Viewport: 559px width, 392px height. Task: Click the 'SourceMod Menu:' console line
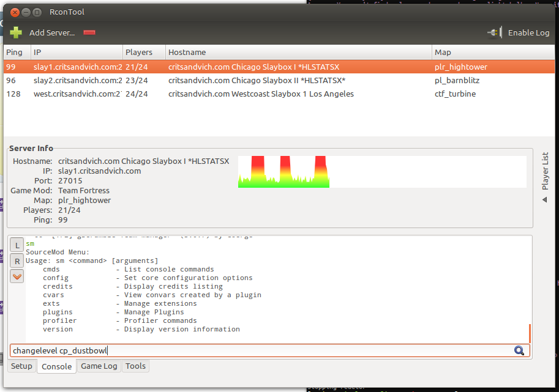[x=58, y=252]
